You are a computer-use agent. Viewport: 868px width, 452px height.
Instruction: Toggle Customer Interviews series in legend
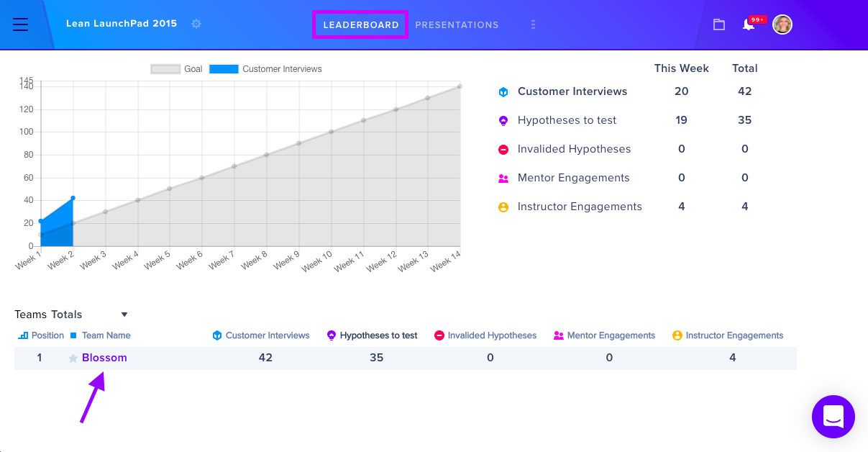point(265,69)
